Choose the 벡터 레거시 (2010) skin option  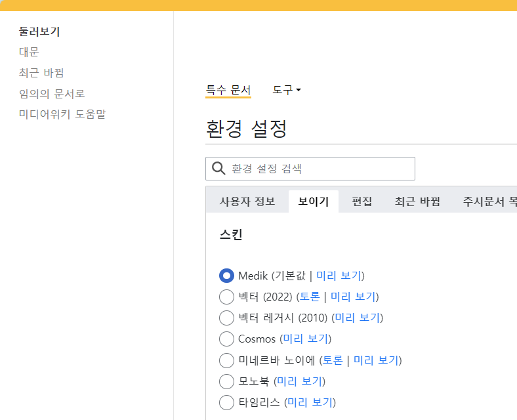[226, 318]
